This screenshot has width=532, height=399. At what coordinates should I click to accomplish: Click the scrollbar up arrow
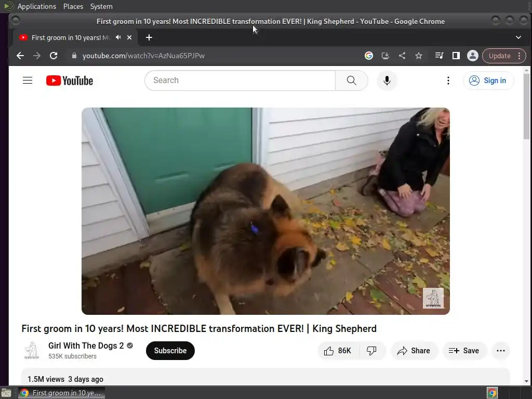(x=526, y=70)
